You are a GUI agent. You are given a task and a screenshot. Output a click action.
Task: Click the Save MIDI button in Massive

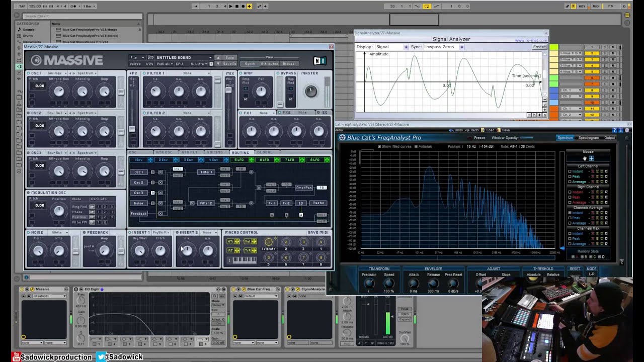318,233
